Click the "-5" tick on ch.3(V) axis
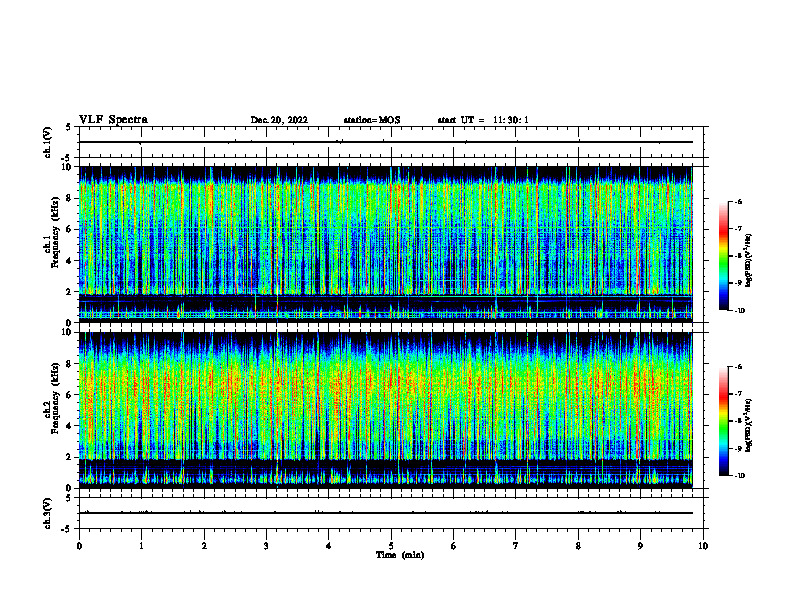The image size is (792, 612). pyautogui.click(x=68, y=529)
